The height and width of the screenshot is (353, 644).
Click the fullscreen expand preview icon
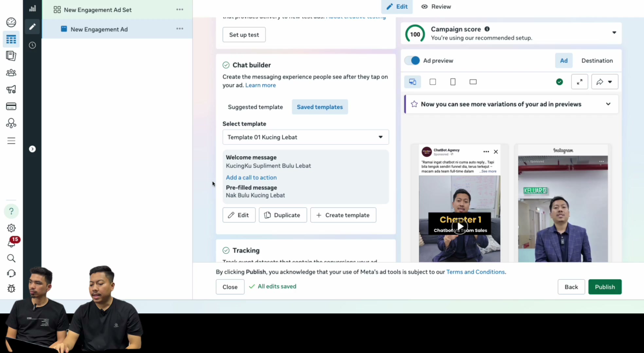click(x=580, y=82)
